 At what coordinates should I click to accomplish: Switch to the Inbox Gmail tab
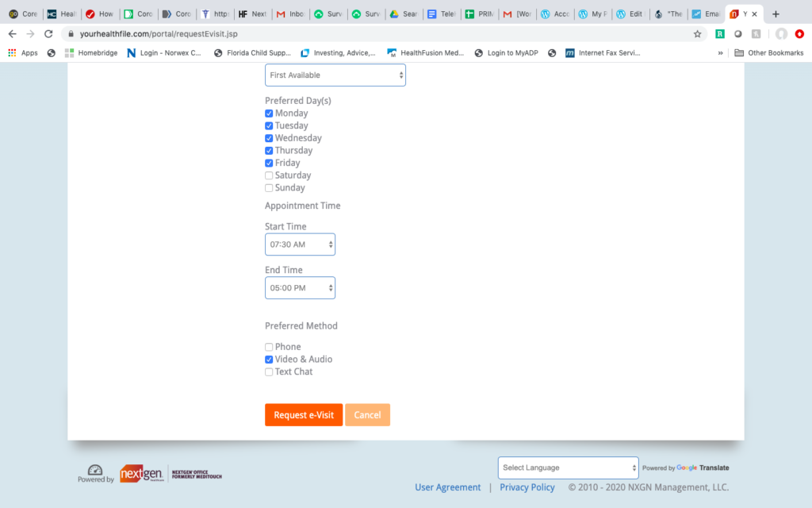[x=289, y=14]
